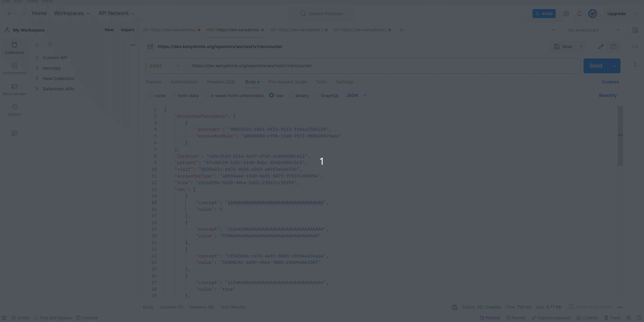Open the Send options arrow
Screen dimensions: 644x322
pos(614,66)
